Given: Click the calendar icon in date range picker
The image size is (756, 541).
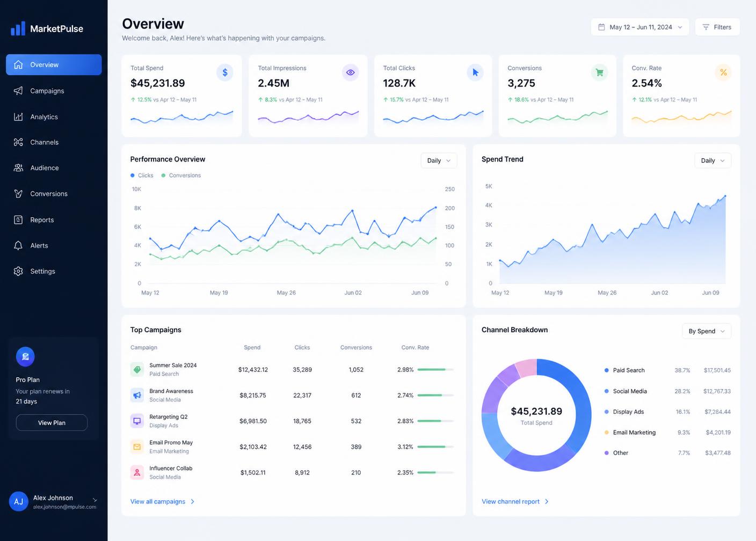Looking at the screenshot, I should [601, 27].
